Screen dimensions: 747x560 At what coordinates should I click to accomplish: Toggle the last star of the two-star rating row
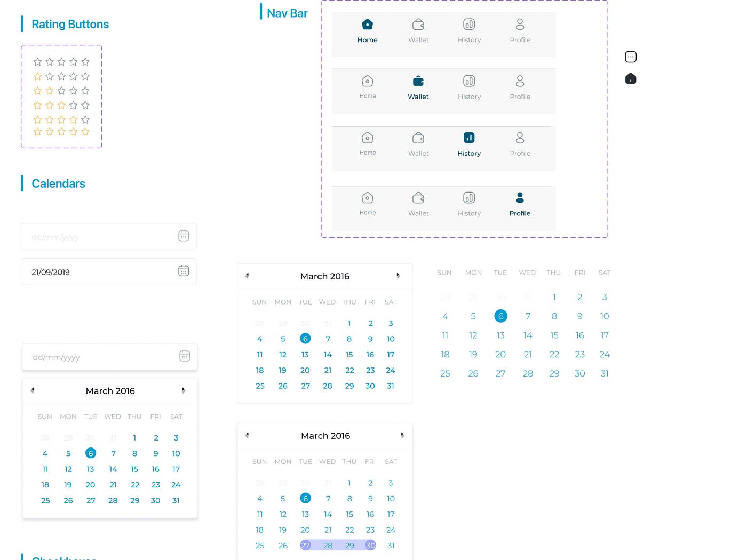85,91
